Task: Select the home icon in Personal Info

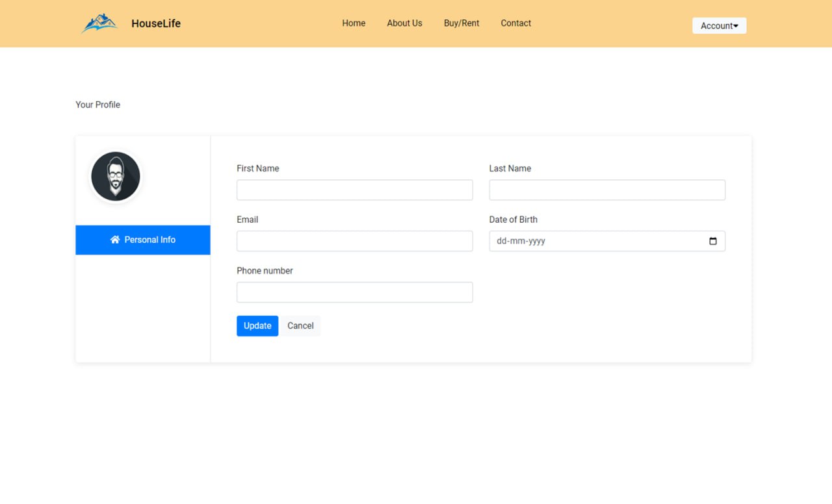Action: [115, 239]
